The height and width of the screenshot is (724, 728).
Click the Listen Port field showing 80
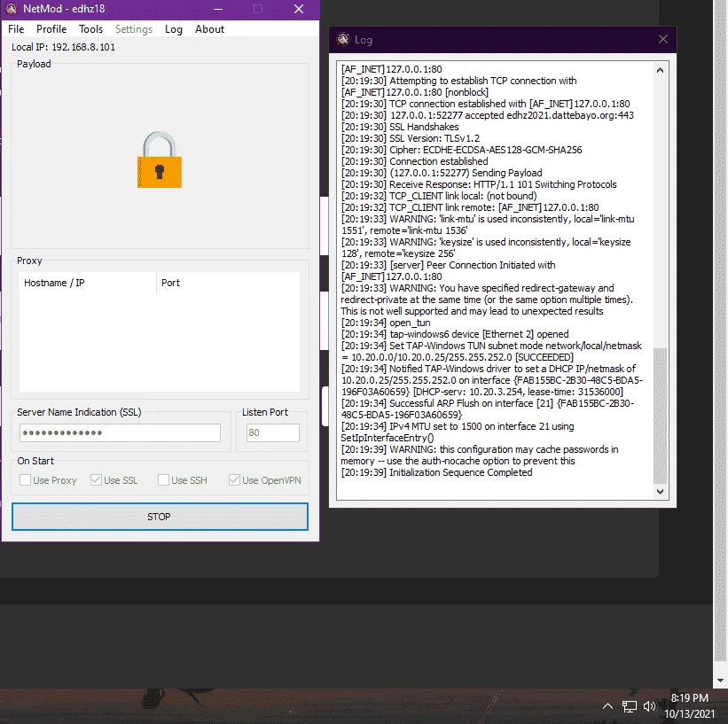point(273,433)
